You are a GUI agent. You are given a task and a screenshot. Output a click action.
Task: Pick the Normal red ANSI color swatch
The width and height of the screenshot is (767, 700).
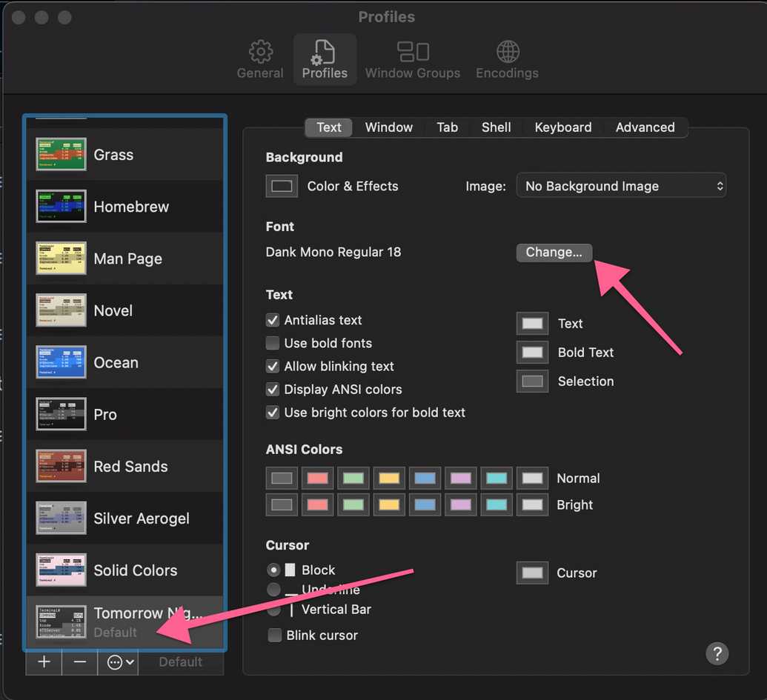click(317, 478)
